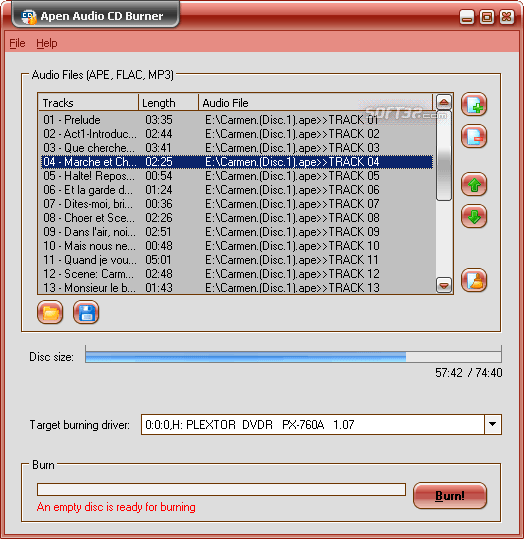Minimize the CD Burner window

click(467, 17)
